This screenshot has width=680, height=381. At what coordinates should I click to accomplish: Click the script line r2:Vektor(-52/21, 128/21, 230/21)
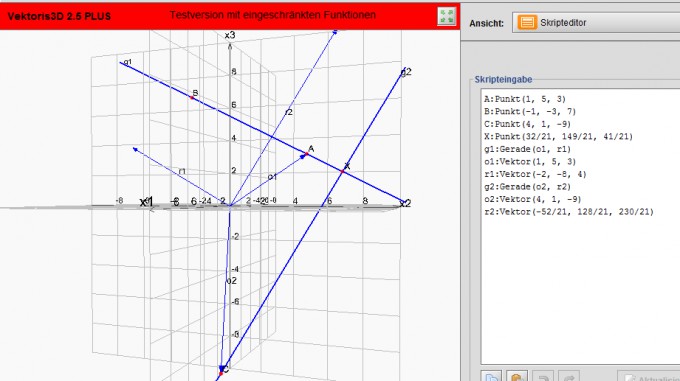[x=569, y=212]
